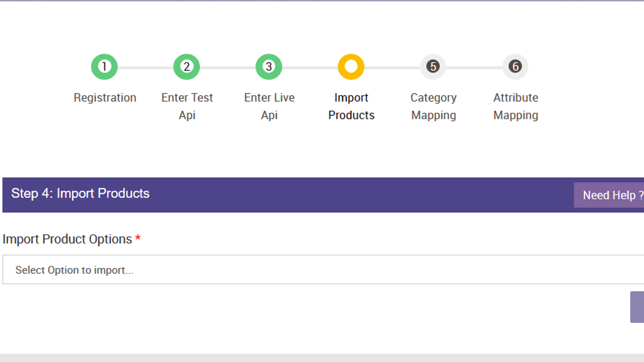Viewport: 644px width, 362px height.
Task: Click the yellow Import Products step indicator
Action: (x=351, y=66)
